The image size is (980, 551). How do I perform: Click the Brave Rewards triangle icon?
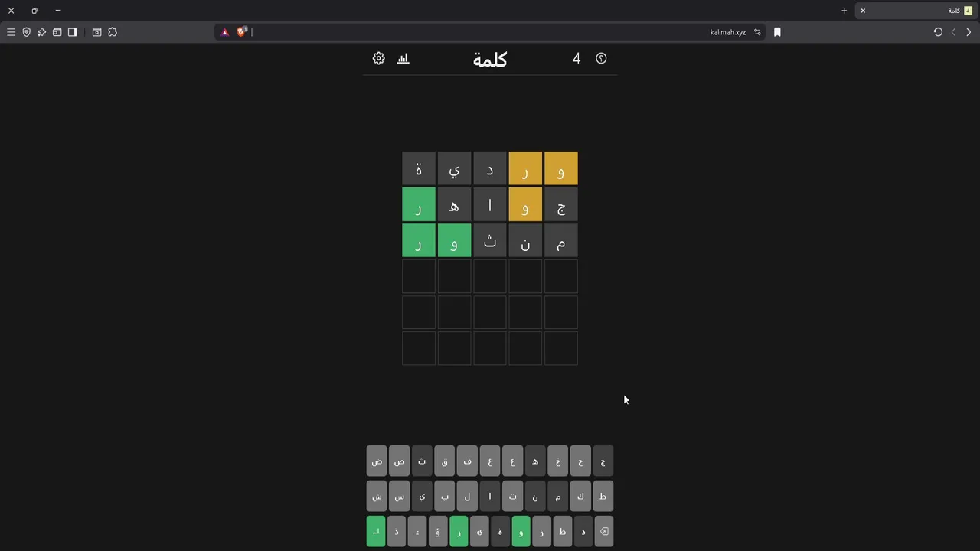tap(224, 32)
